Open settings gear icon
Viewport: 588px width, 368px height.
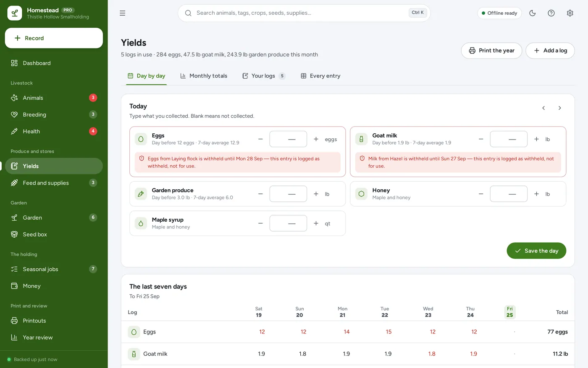[x=570, y=13]
